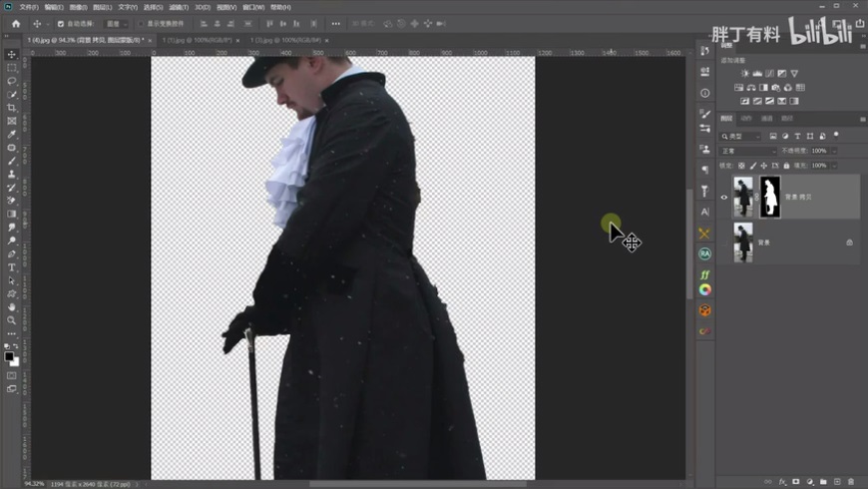This screenshot has width=868, height=489.
Task: Enable the 显示变换控件 checkbox
Action: click(143, 23)
